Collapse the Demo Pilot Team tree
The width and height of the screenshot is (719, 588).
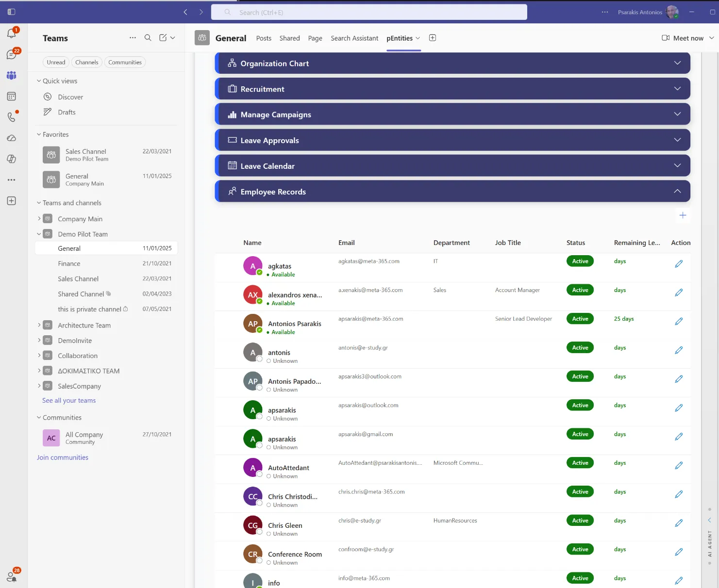[x=39, y=234]
